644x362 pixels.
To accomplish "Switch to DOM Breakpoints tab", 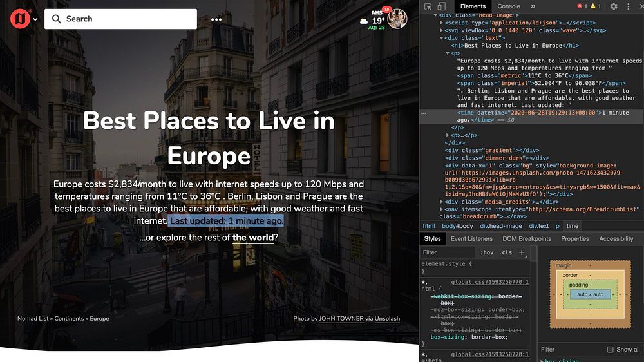I will 527,239.
